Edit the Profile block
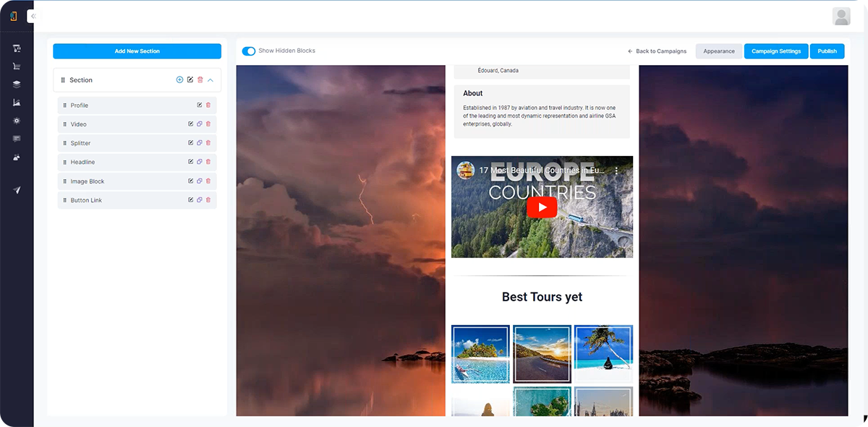This screenshot has height=427, width=868. [200, 105]
